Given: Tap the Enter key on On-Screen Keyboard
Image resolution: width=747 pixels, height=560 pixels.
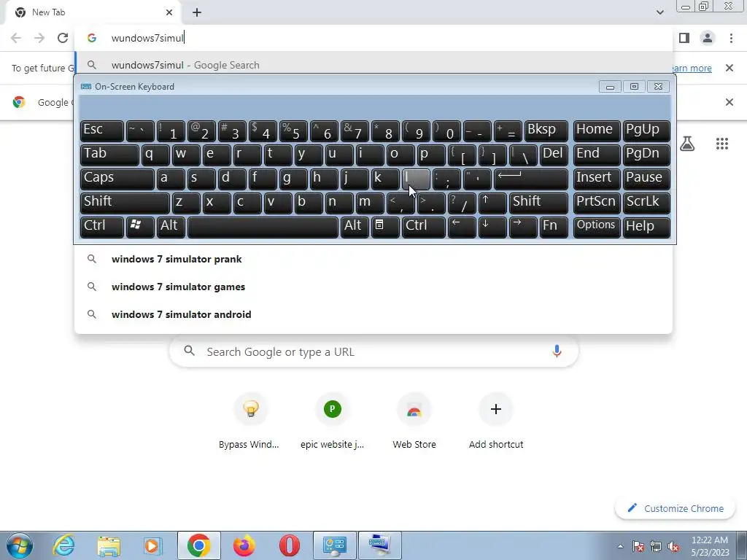Looking at the screenshot, I should pyautogui.click(x=531, y=179).
